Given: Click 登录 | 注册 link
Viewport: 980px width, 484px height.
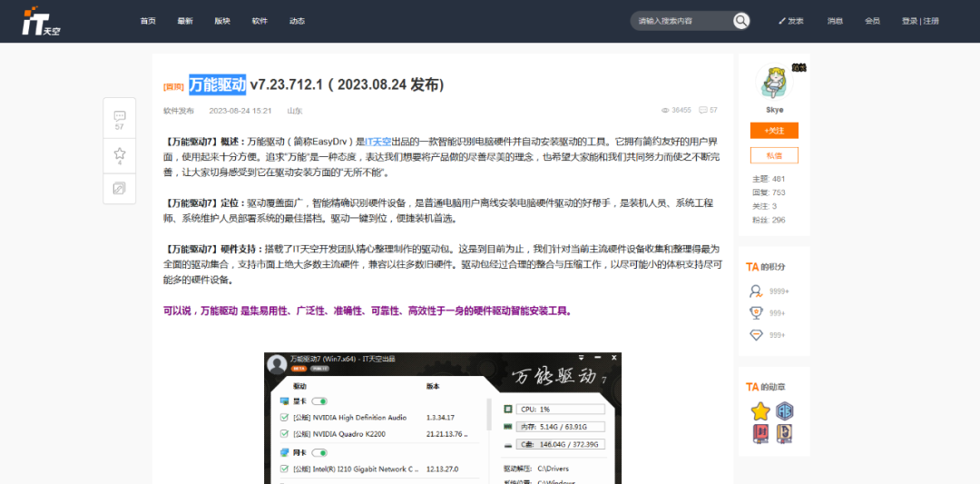Looking at the screenshot, I should click(x=920, y=21).
